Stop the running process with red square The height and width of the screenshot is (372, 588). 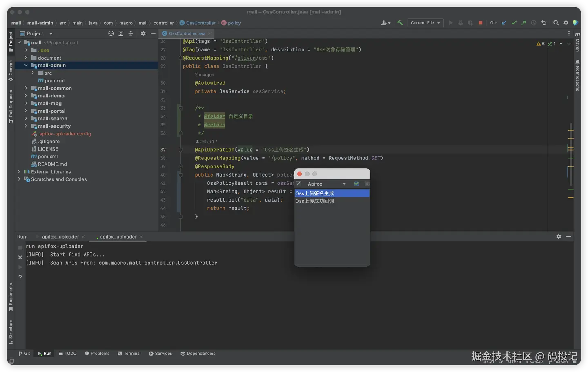coord(480,23)
